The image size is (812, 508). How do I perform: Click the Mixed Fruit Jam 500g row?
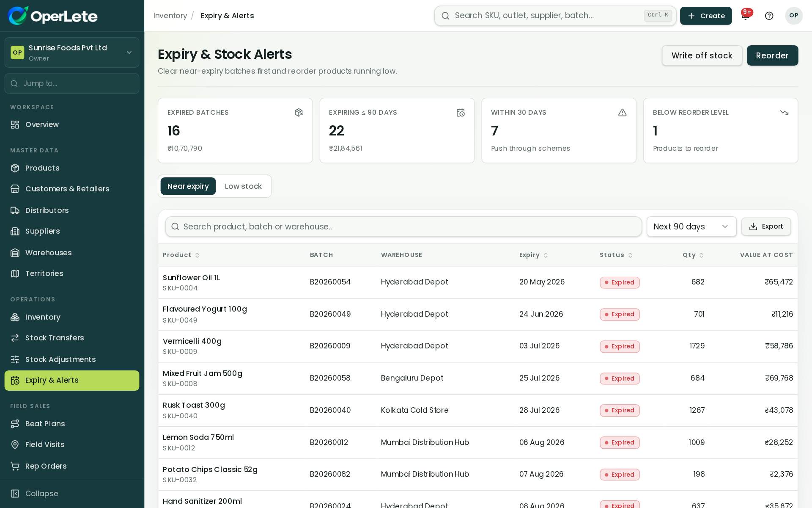point(478,378)
